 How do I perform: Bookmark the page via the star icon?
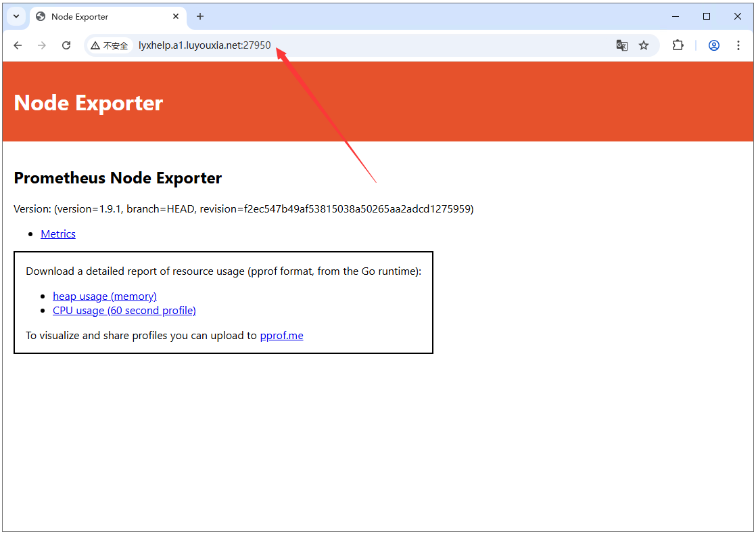(644, 45)
